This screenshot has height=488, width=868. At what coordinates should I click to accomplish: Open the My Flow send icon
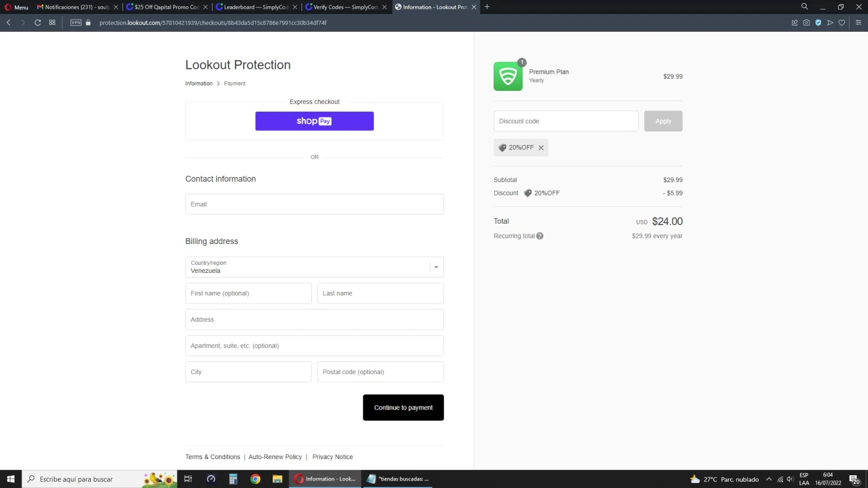point(830,23)
